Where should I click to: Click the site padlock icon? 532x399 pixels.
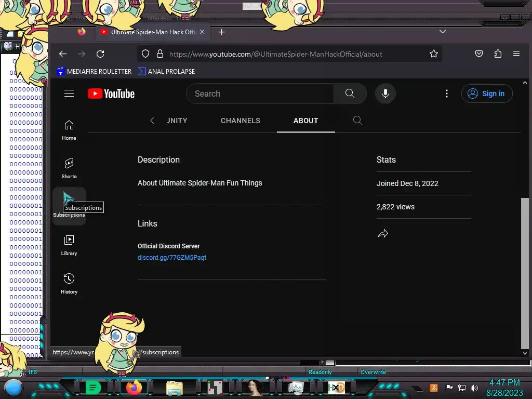point(160,54)
